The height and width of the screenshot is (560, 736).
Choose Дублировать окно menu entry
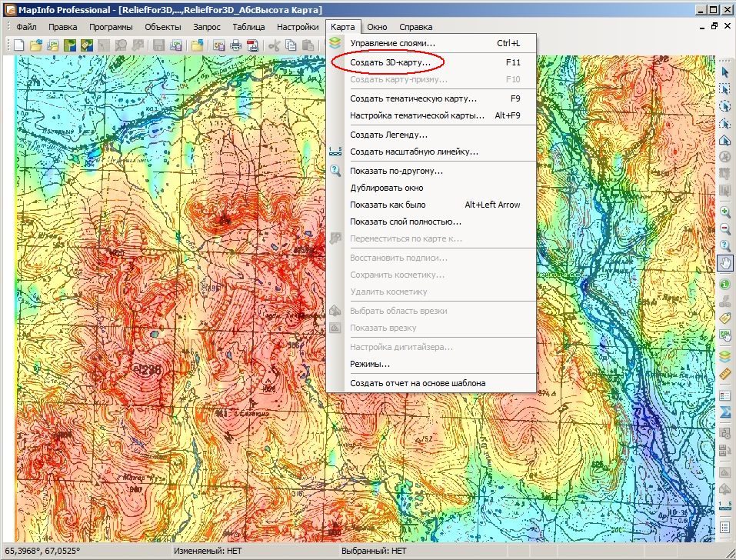pos(431,188)
